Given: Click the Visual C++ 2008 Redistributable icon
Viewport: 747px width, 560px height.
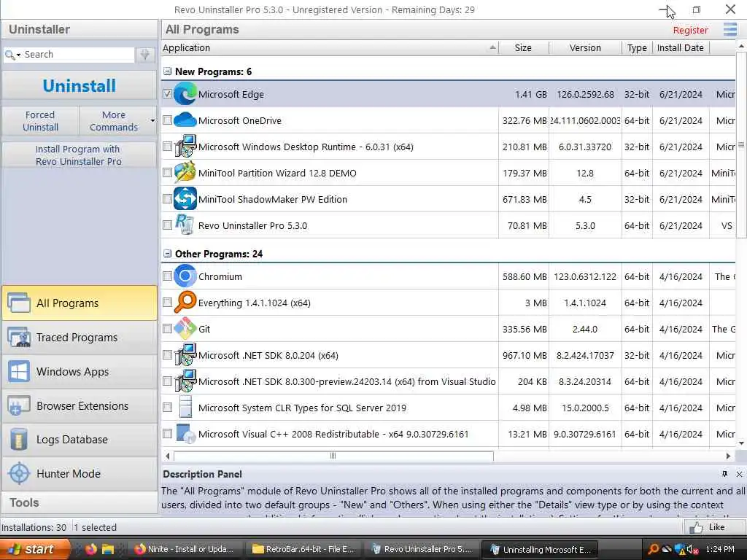Looking at the screenshot, I should coord(185,433).
